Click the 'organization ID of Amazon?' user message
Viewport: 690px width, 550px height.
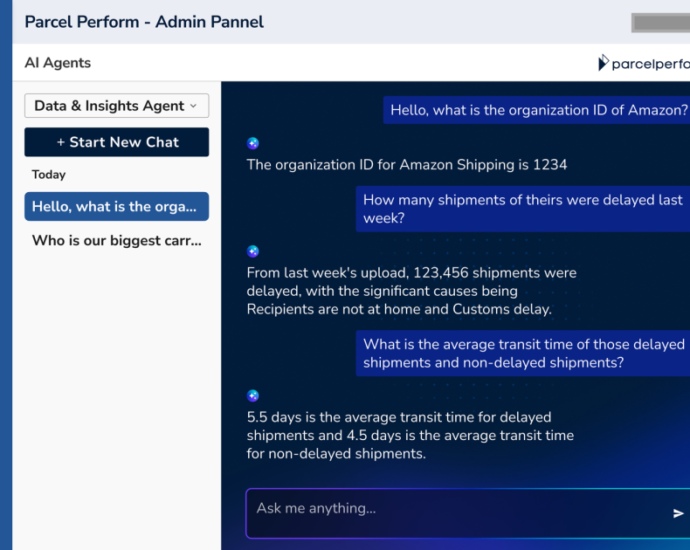pos(536,110)
